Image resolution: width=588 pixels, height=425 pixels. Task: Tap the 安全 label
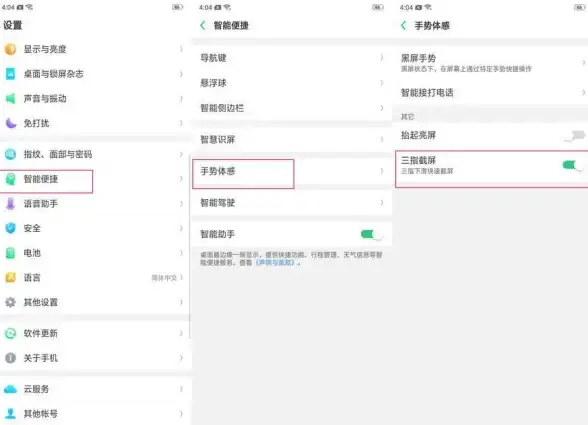coord(32,228)
